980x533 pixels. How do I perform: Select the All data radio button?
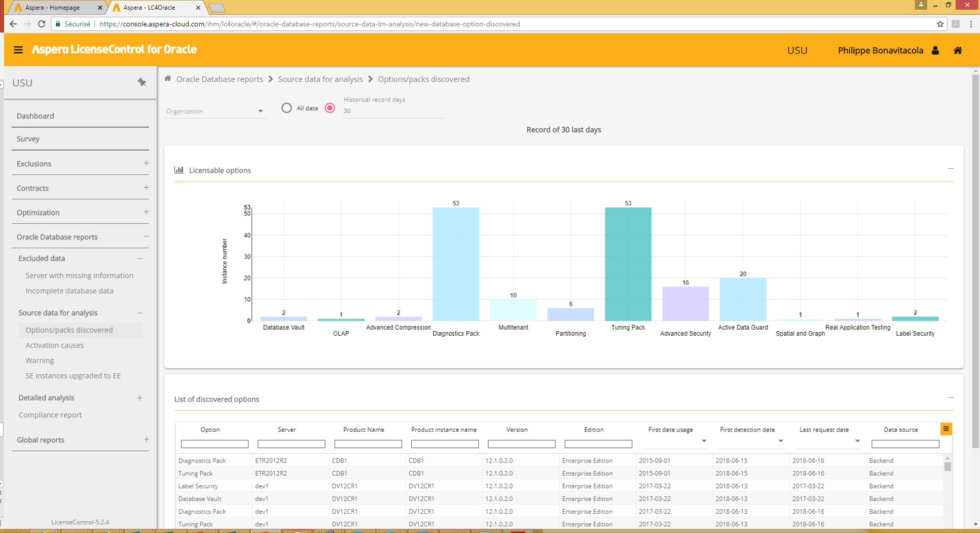(x=286, y=108)
